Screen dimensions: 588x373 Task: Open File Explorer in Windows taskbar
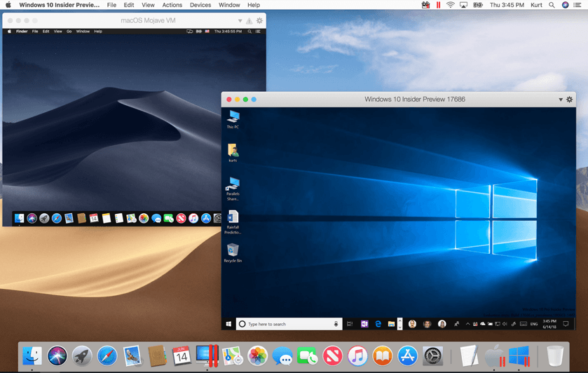[391, 324]
